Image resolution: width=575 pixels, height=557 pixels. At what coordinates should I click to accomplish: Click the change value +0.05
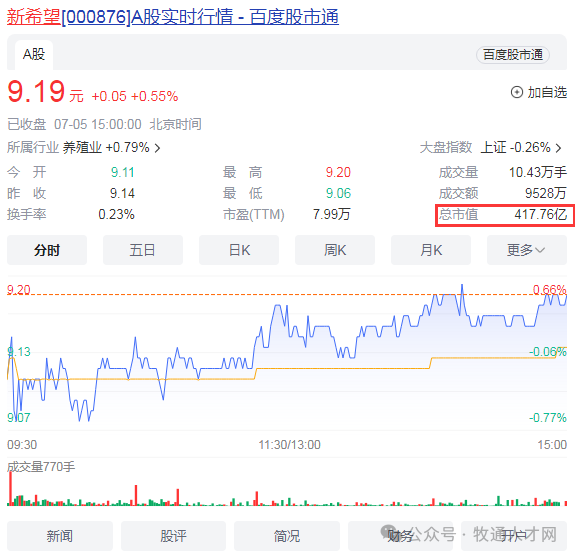[x=109, y=96]
